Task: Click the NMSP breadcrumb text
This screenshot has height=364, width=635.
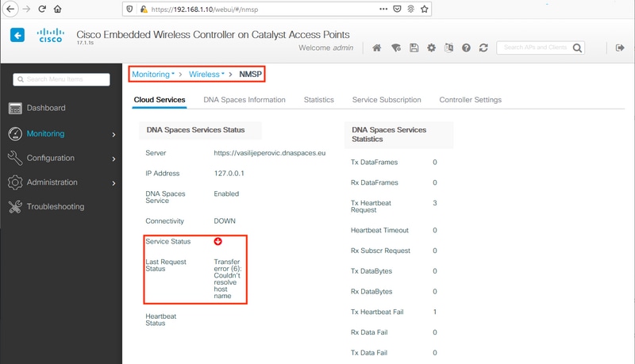Action: 250,75
